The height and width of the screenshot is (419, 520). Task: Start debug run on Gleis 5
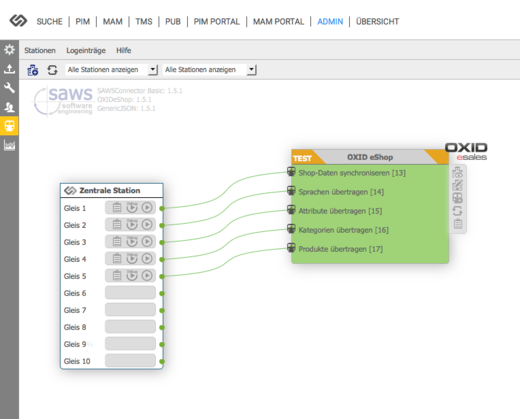tap(132, 275)
